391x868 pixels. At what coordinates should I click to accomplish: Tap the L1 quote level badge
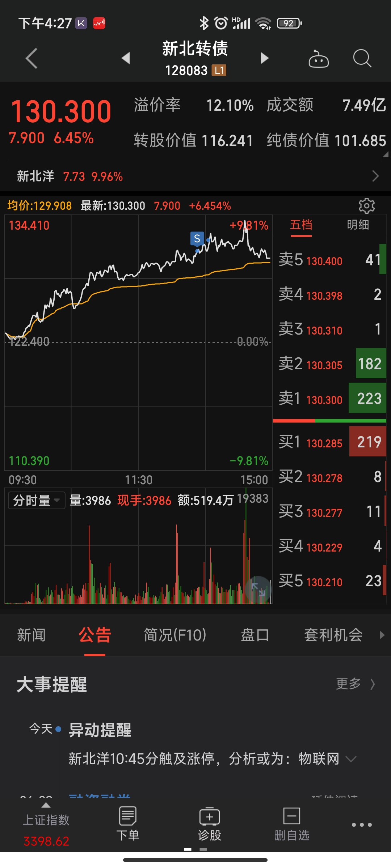click(x=219, y=70)
